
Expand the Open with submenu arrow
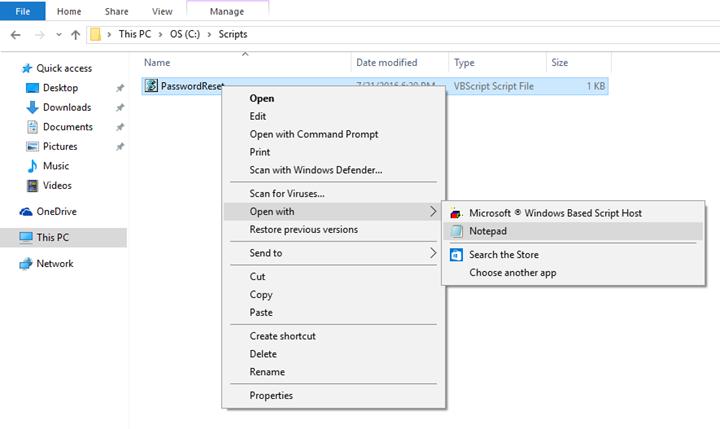[x=433, y=212]
